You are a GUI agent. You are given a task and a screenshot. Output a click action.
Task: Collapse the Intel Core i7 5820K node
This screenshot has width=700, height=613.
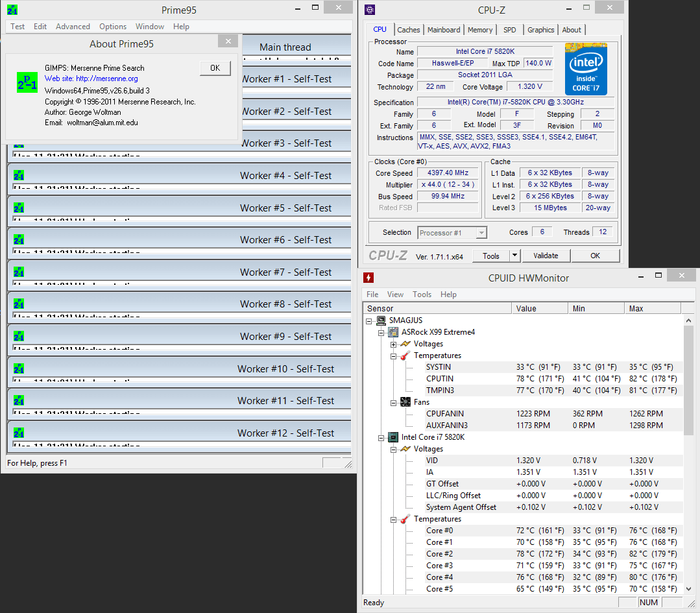[381, 438]
